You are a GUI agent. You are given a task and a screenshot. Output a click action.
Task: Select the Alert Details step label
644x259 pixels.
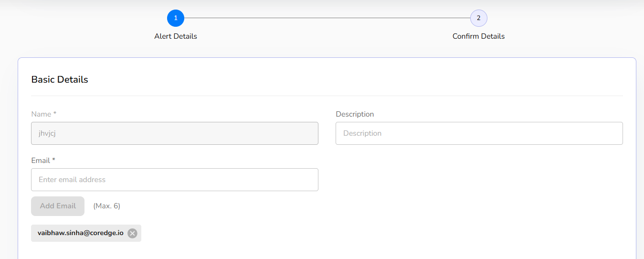point(176,36)
